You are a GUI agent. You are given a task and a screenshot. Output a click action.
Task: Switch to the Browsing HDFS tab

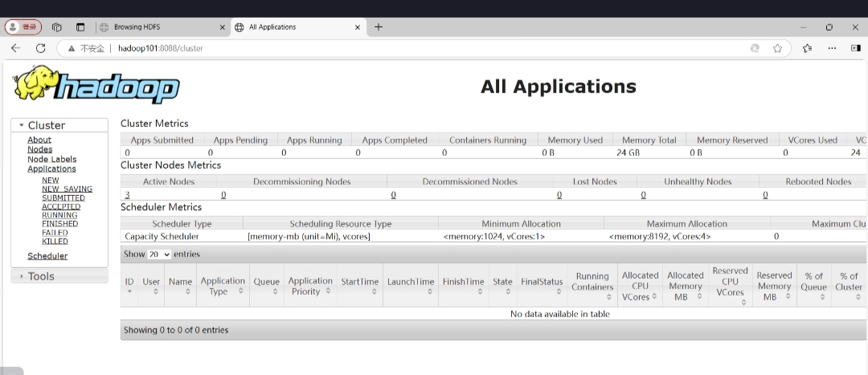(163, 26)
